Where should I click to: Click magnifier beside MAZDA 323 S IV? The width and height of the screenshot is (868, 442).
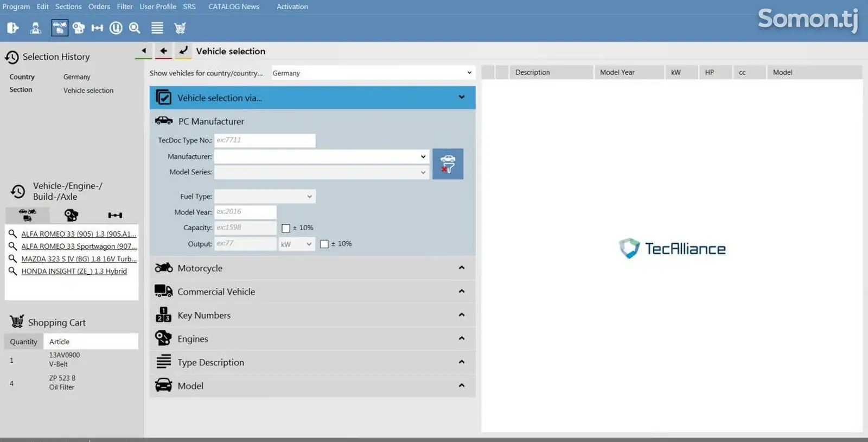tap(12, 258)
